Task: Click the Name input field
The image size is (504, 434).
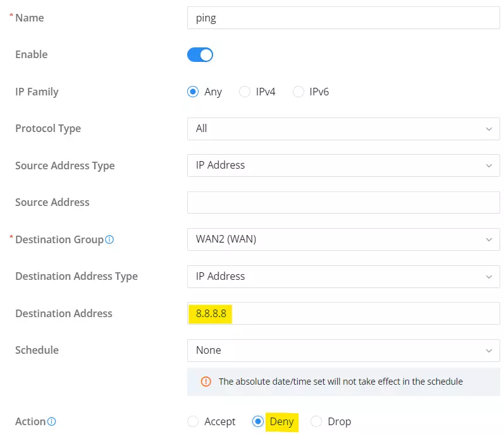Action: pos(343,18)
